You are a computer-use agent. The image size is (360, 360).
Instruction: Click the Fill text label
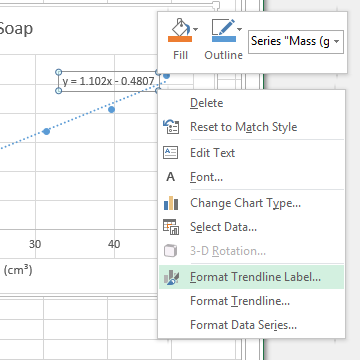click(180, 55)
